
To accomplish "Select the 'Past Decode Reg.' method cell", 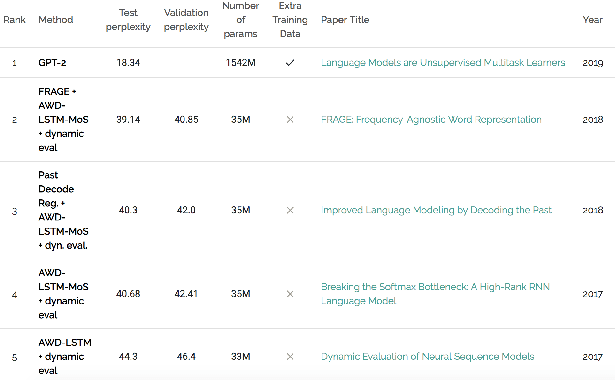I will (x=63, y=210).
